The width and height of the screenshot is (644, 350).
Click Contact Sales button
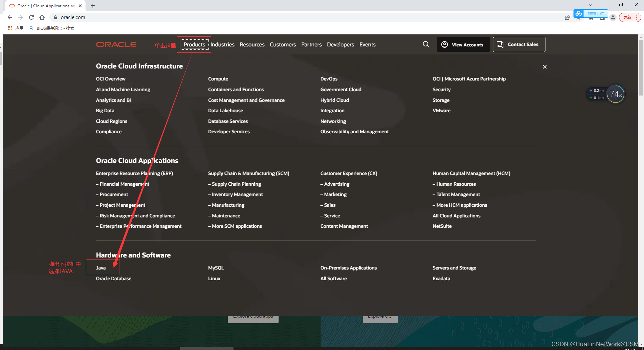519,44
